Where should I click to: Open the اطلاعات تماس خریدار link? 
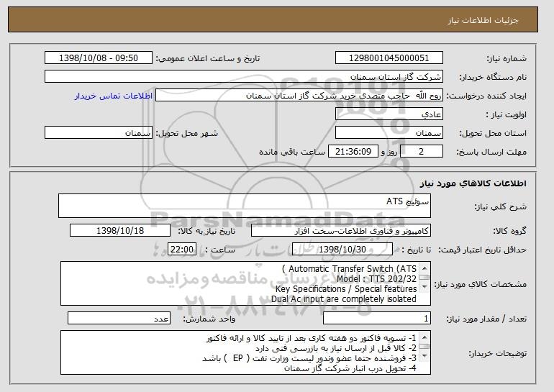[x=114, y=96]
